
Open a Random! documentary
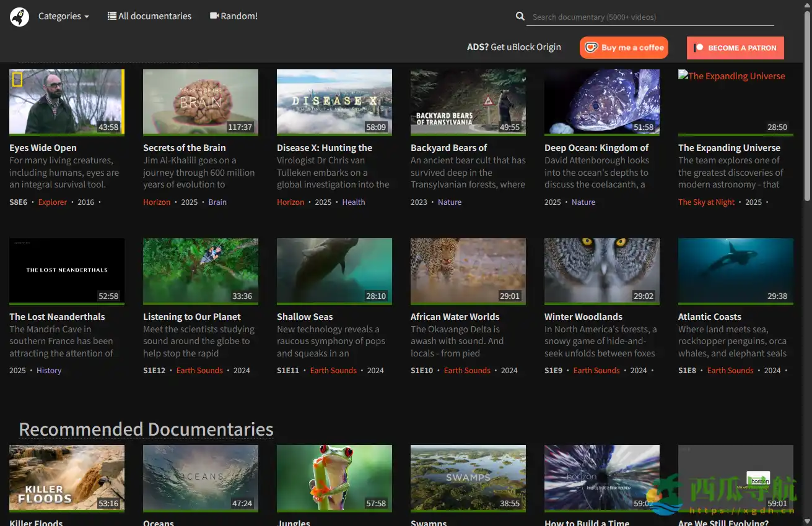tap(238, 16)
